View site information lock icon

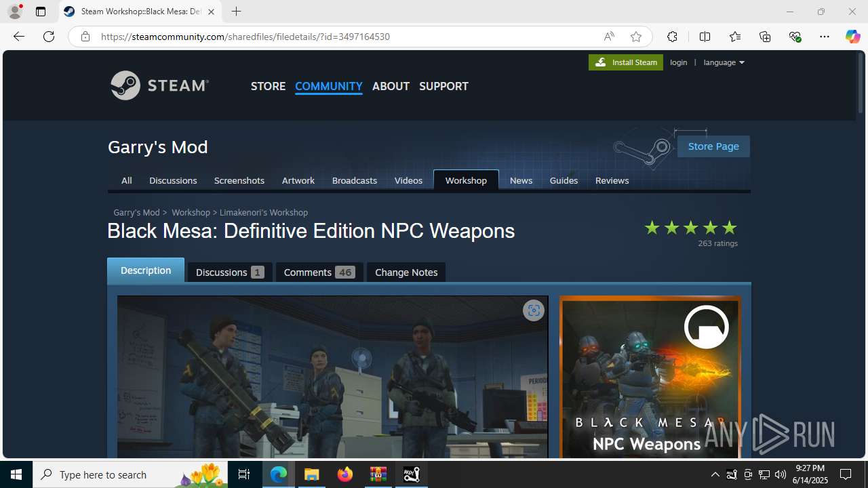click(x=85, y=37)
